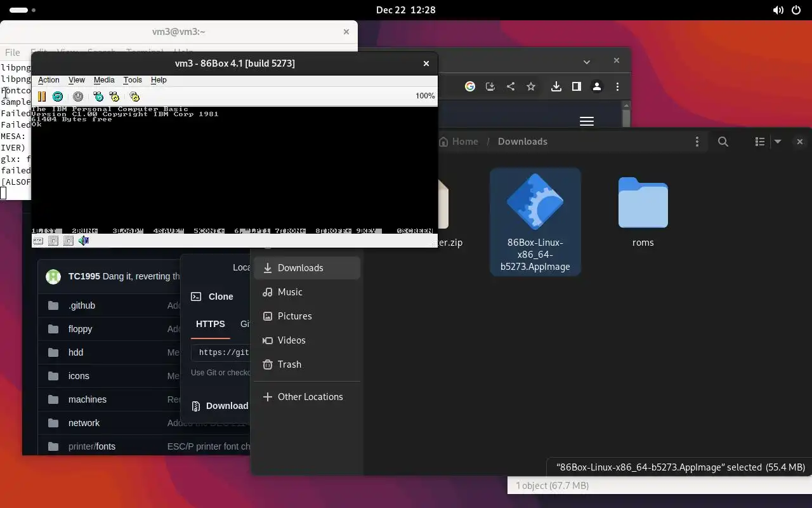
Task: Switch Files to list view icon
Action: 759,142
